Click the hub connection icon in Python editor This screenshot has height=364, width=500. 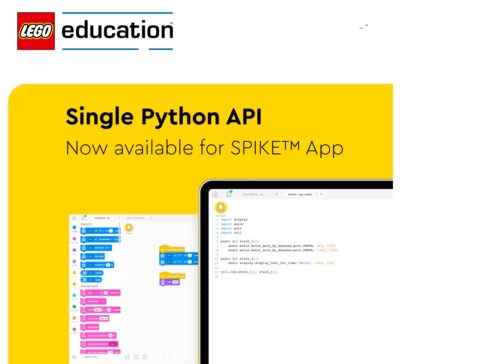click(x=229, y=193)
